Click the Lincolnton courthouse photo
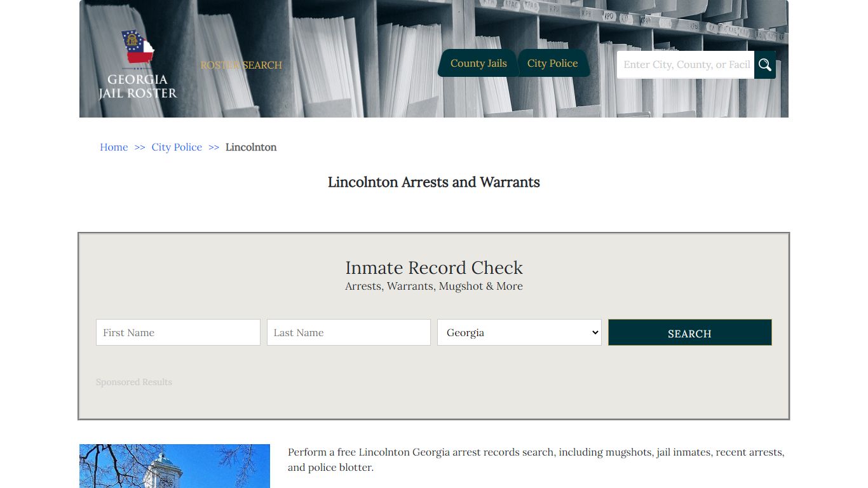 (x=175, y=466)
